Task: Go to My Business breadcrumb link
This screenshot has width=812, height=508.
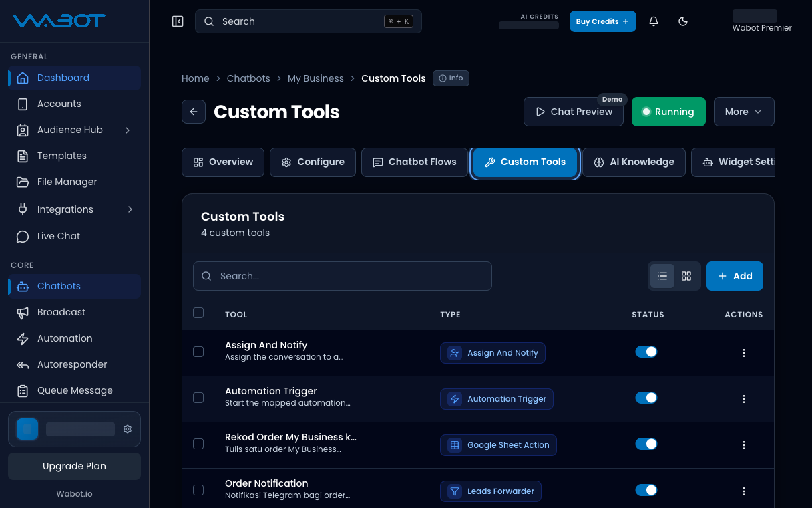Action: tap(316, 78)
